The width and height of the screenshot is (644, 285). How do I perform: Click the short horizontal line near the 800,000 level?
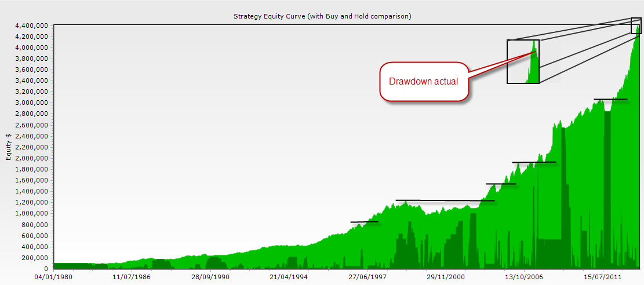pyautogui.click(x=364, y=222)
